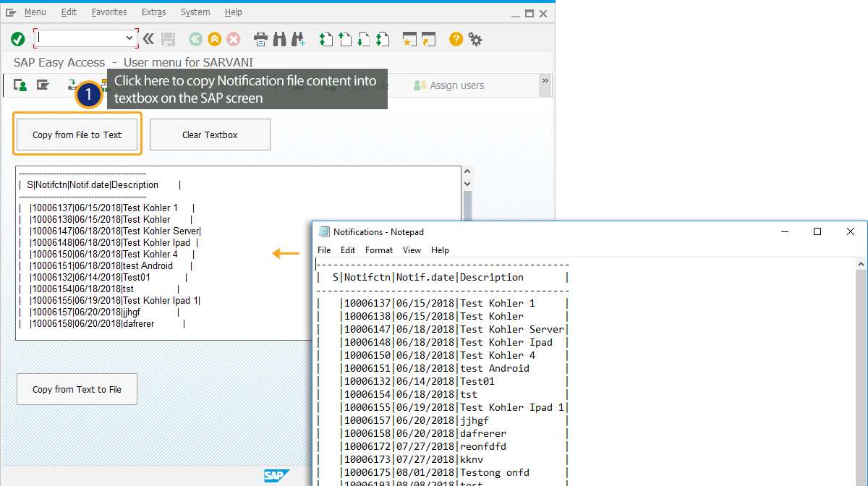
Task: Open the Notepad View menu
Action: [x=412, y=250]
